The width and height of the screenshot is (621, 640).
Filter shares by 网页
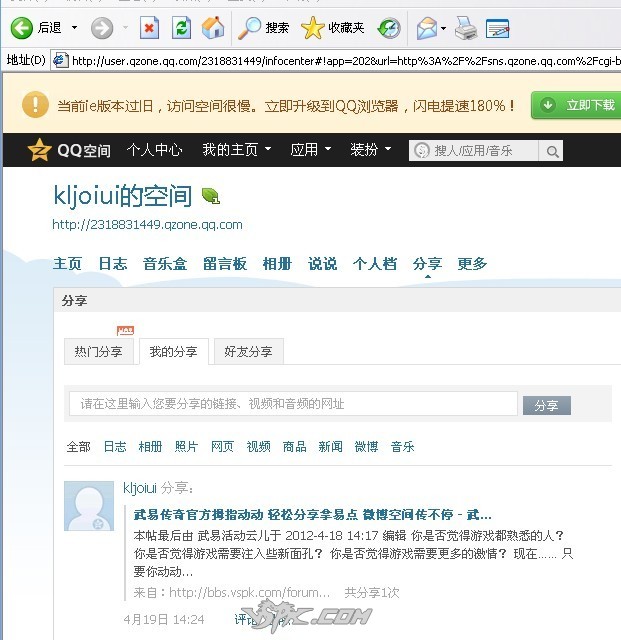pyautogui.click(x=222, y=447)
